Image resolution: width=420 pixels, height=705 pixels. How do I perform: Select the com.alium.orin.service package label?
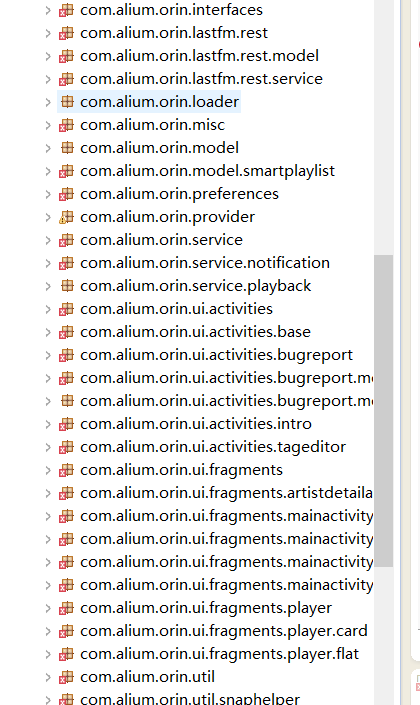click(x=161, y=240)
